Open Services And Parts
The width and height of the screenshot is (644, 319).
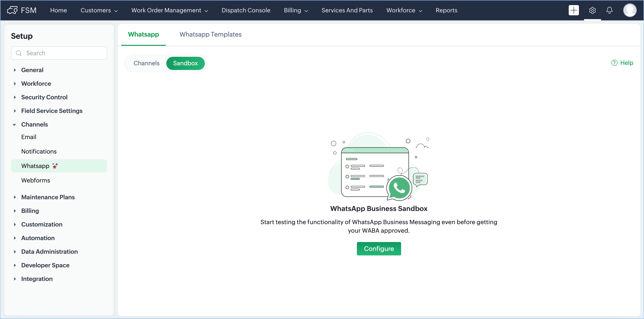click(x=347, y=10)
